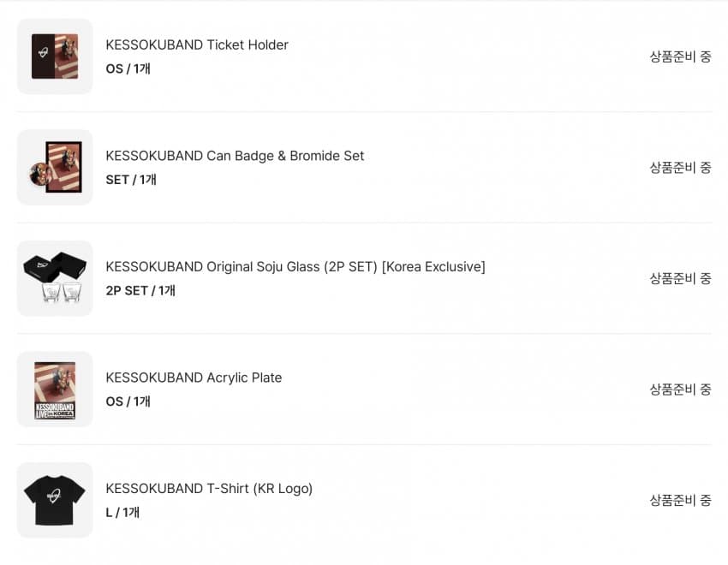
Task: Click the Ticket Holder product thumbnail
Action: 55,56
